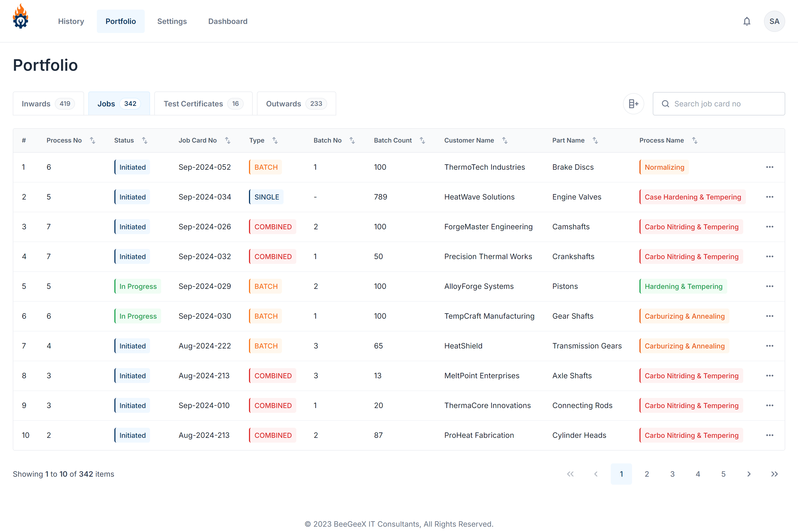This screenshot has height=532, width=798.
Task: Go to the first page
Action: (570, 474)
